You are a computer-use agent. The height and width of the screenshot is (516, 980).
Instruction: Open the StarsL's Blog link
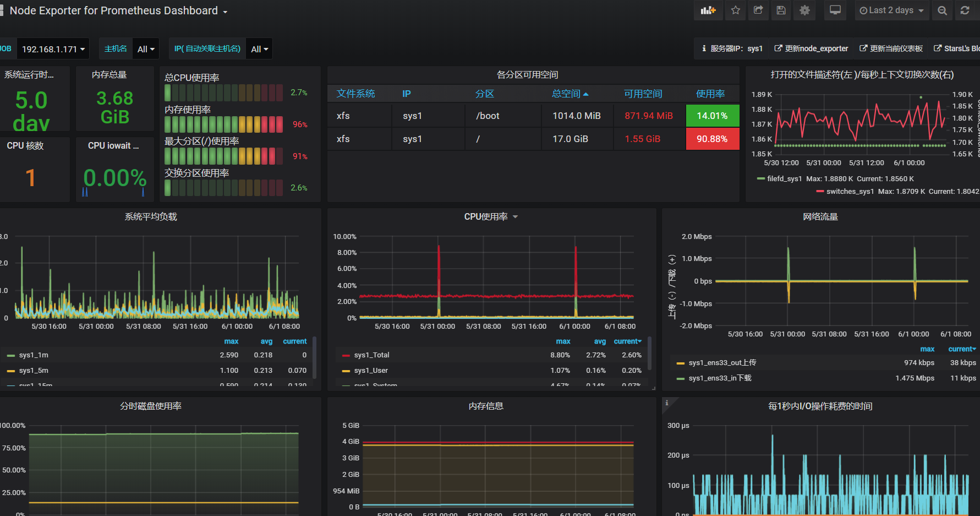(956, 48)
